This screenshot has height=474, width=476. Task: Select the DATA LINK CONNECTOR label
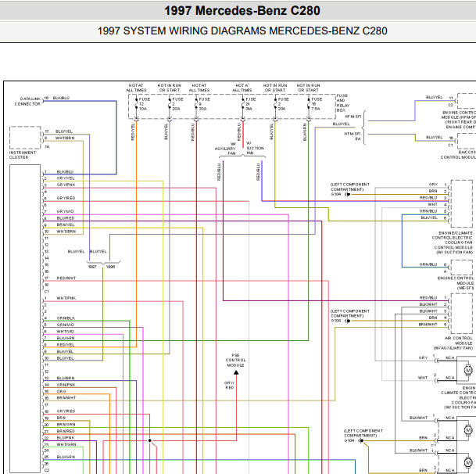(x=27, y=102)
